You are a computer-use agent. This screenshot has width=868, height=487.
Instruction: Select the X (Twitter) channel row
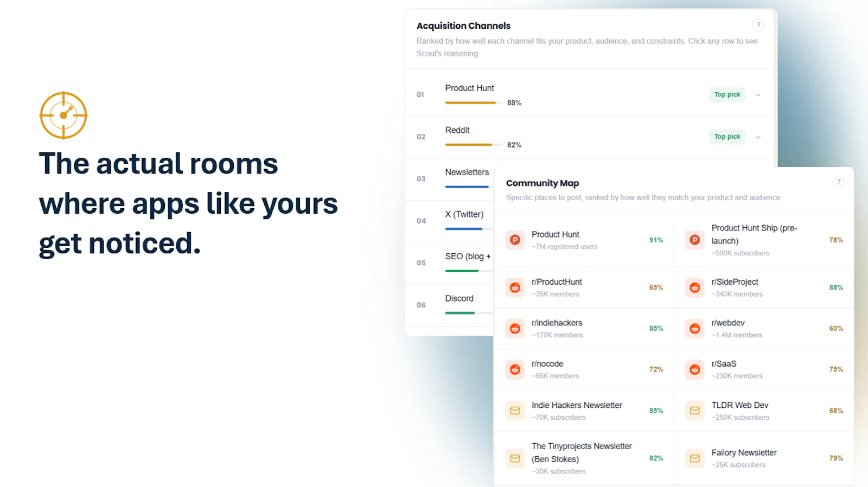click(449, 221)
